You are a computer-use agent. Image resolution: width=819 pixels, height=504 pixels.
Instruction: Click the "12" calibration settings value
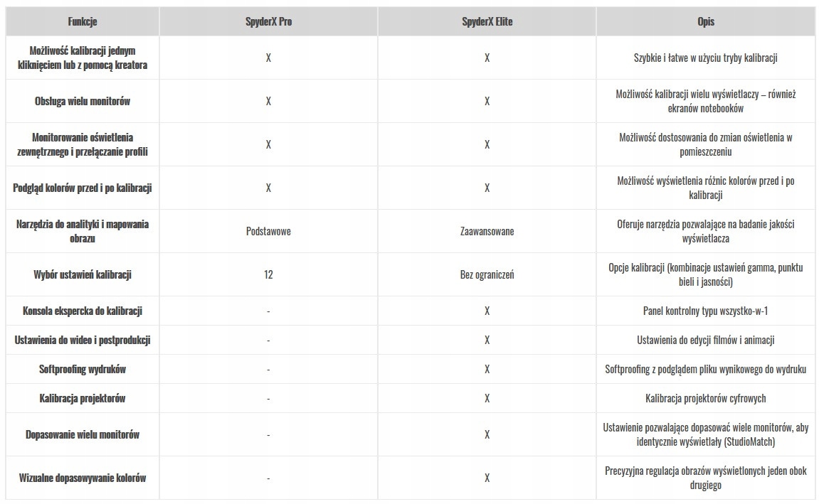(268, 274)
